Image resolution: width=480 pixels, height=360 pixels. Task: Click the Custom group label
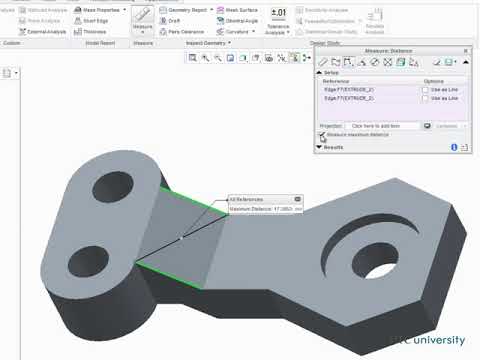pos(12,43)
